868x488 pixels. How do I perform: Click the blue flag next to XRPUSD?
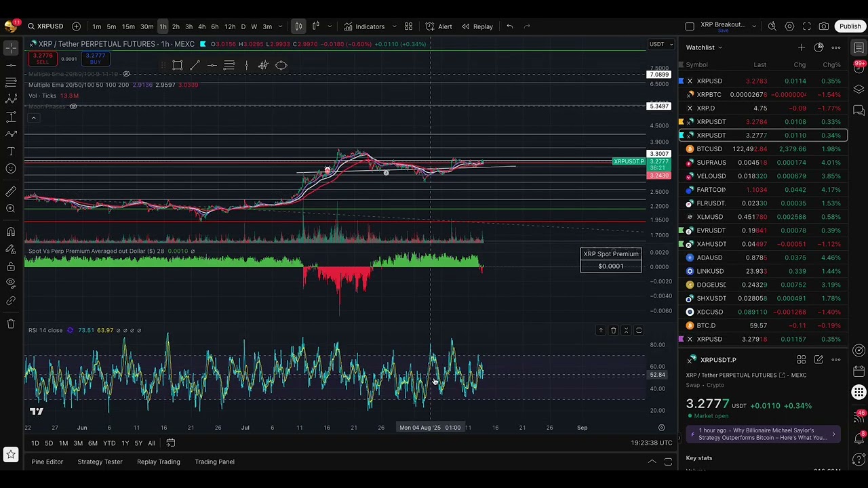coord(682,81)
